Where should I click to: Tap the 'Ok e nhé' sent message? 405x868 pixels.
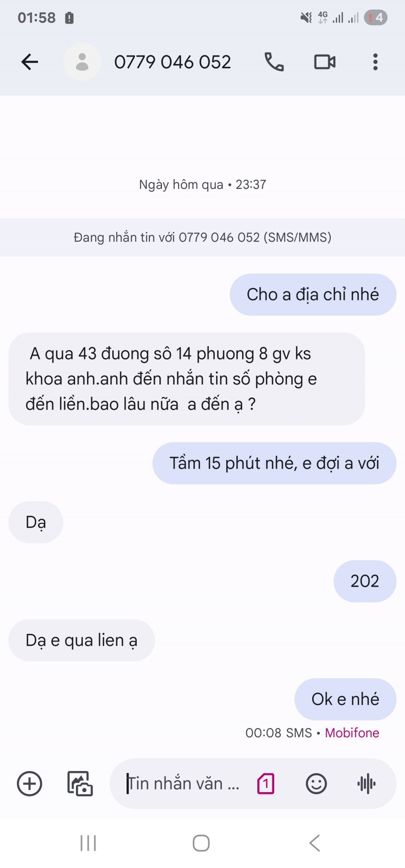click(346, 699)
